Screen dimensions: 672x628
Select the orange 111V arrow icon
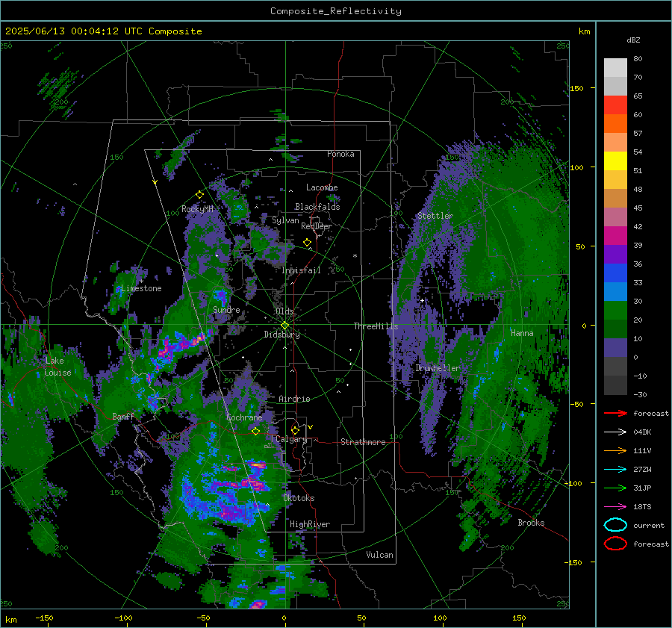[x=615, y=450]
